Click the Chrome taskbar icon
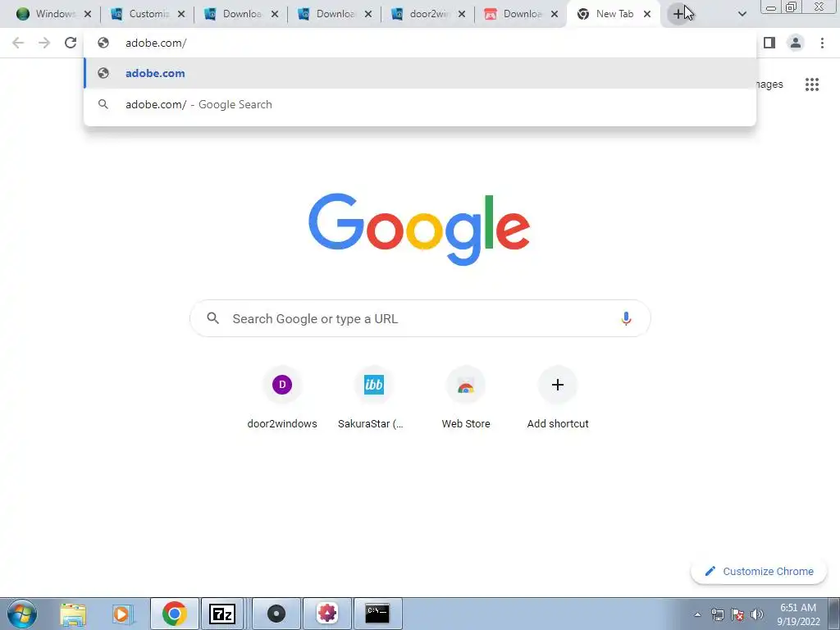The image size is (840, 630). pyautogui.click(x=174, y=614)
